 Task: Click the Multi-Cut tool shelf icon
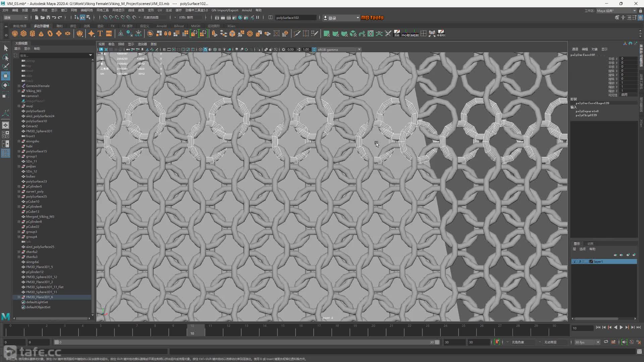click(x=297, y=34)
